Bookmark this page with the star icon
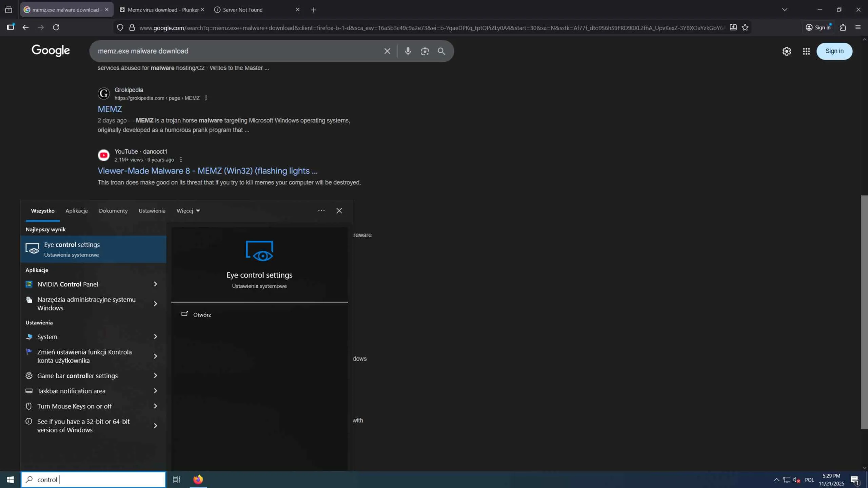Image resolution: width=868 pixels, height=488 pixels. coord(745,27)
